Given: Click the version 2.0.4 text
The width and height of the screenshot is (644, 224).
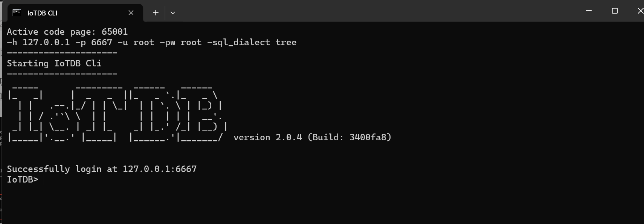Looking at the screenshot, I should pyautogui.click(x=268, y=137).
